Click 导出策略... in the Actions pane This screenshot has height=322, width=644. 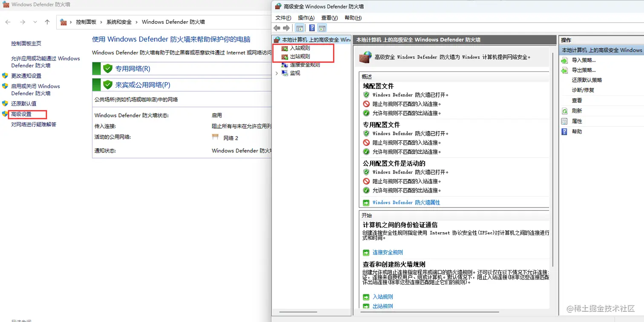coord(584,70)
